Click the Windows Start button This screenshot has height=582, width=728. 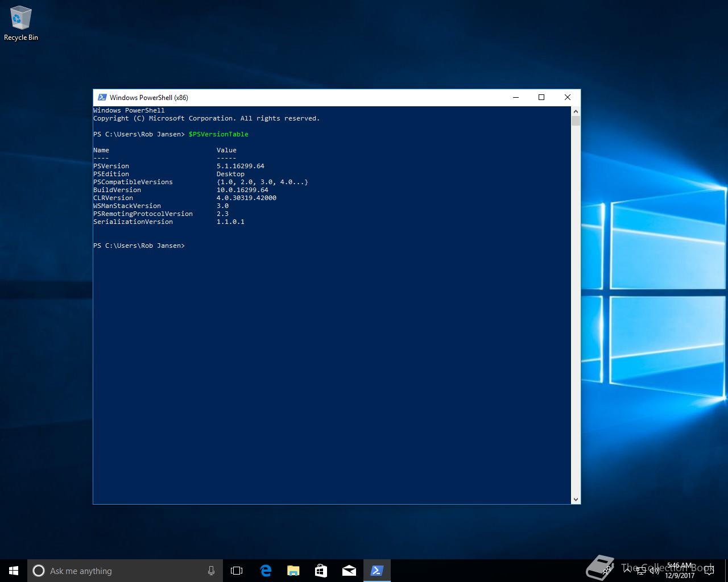[14, 571]
